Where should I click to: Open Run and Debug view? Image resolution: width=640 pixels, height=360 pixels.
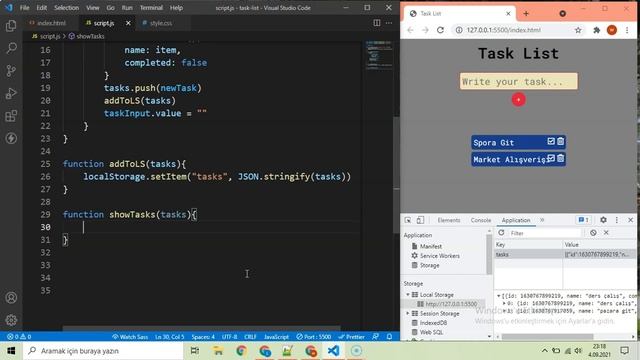11,93
